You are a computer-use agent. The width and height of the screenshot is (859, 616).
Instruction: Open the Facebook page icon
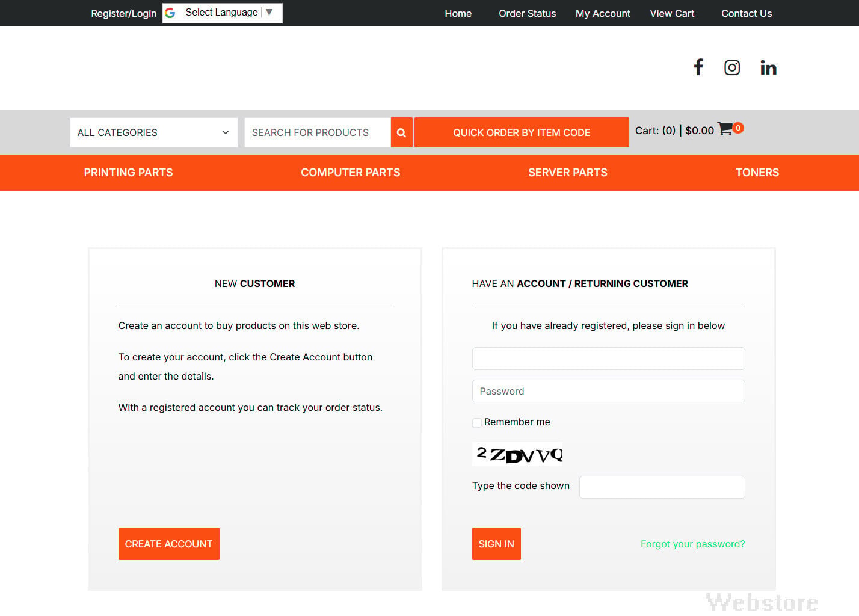[698, 67]
